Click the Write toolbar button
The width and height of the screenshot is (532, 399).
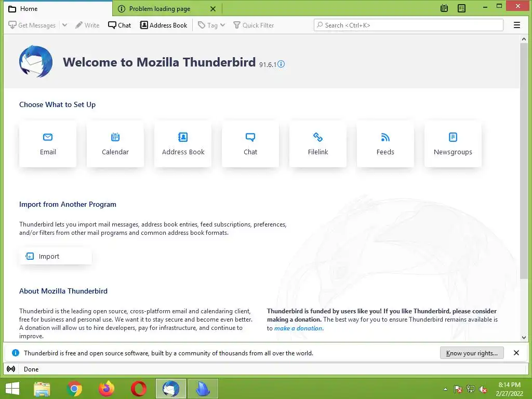(87, 25)
